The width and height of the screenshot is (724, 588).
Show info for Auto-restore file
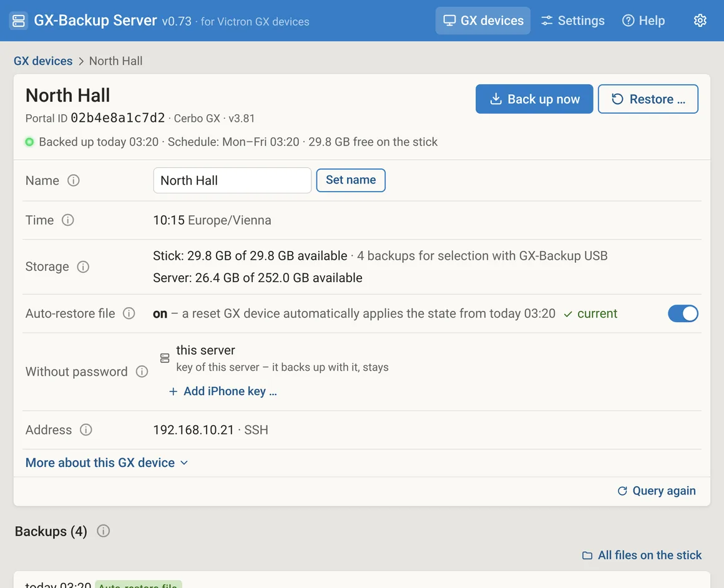(x=129, y=313)
